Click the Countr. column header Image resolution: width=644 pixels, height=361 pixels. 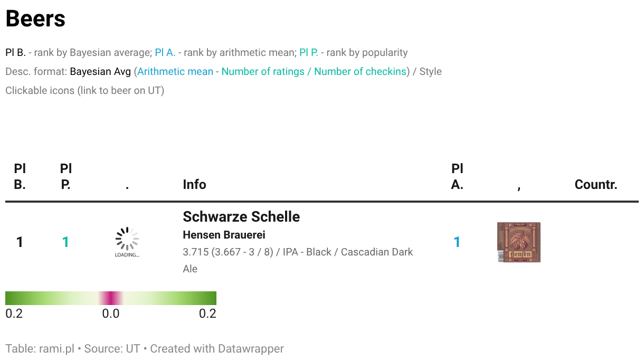tap(596, 185)
